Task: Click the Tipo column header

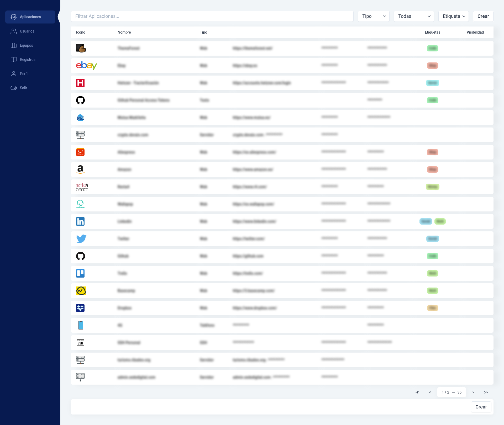Action: pyautogui.click(x=203, y=32)
